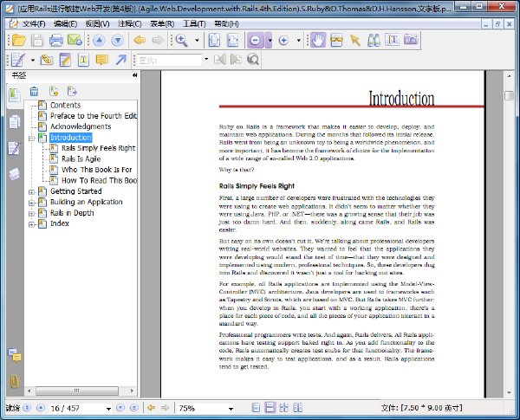The height and width of the screenshot is (420, 520).
Task: Open the 文件(F) menu
Action: coord(34,24)
